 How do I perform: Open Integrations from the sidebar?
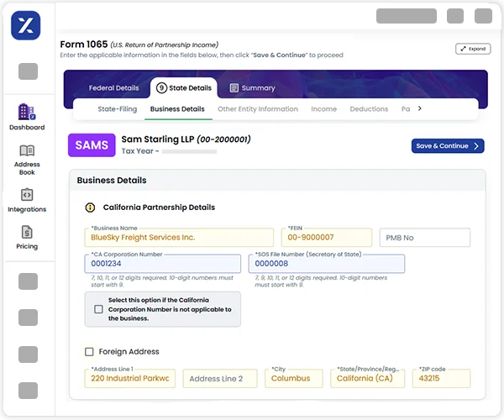[x=27, y=200]
